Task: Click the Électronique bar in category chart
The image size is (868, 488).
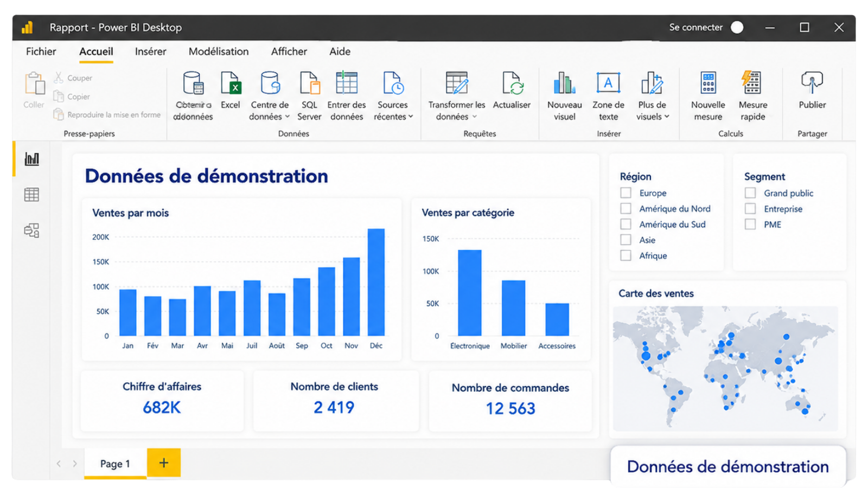Action: 470,293
